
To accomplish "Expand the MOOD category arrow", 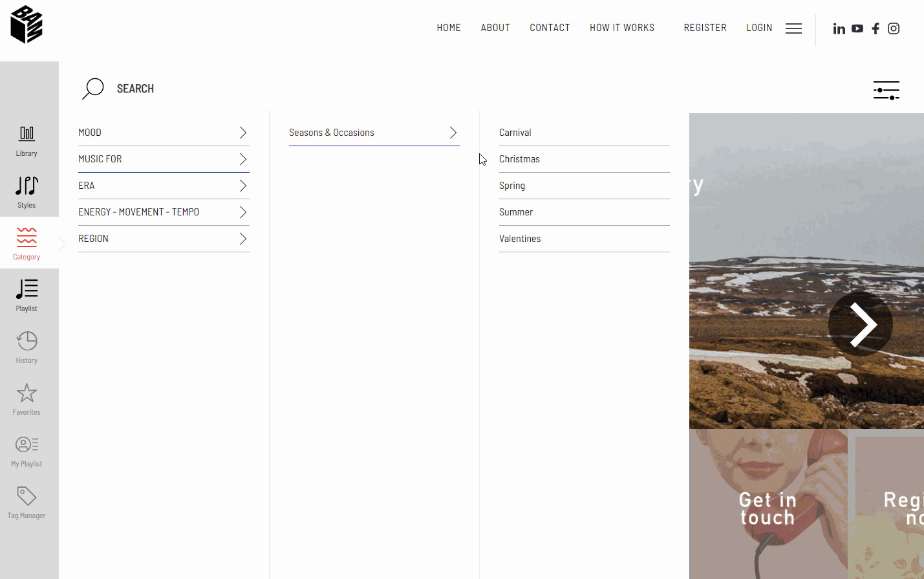I will [243, 133].
